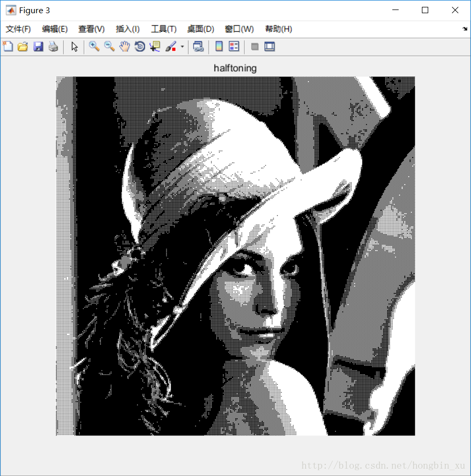Open the 编辑(E) menu
Image resolution: width=471 pixels, height=476 pixels.
point(55,29)
